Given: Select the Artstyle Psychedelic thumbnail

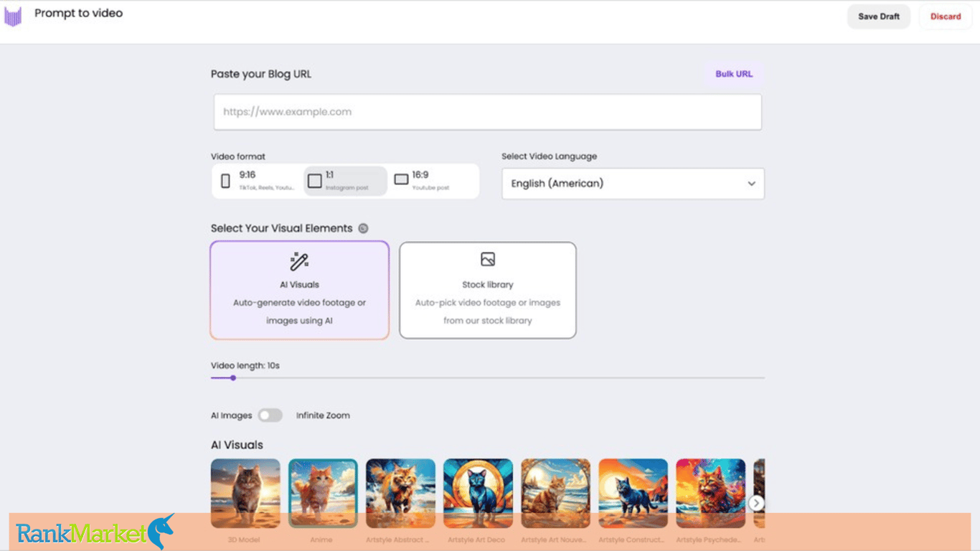Looking at the screenshot, I should click(710, 494).
